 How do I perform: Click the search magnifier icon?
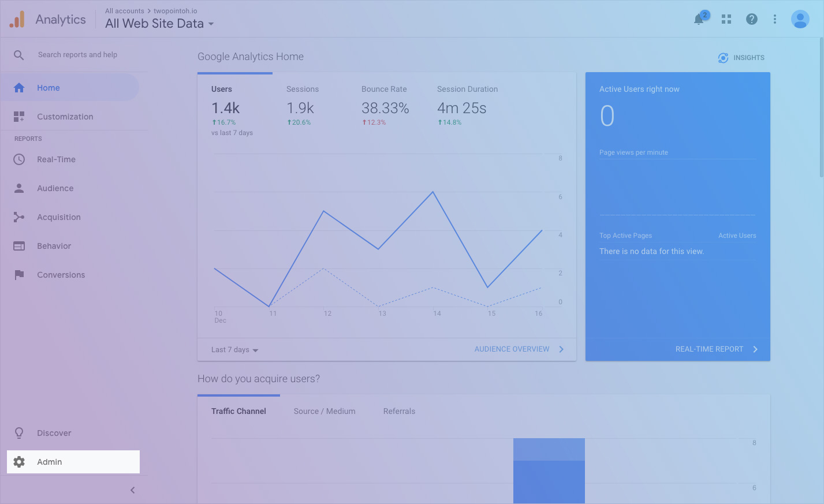pyautogui.click(x=19, y=55)
